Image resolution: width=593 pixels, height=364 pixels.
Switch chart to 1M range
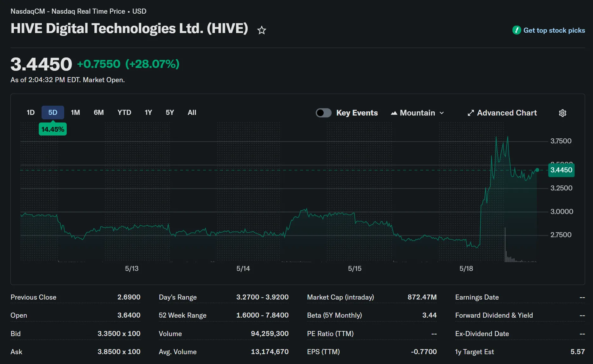tap(75, 112)
